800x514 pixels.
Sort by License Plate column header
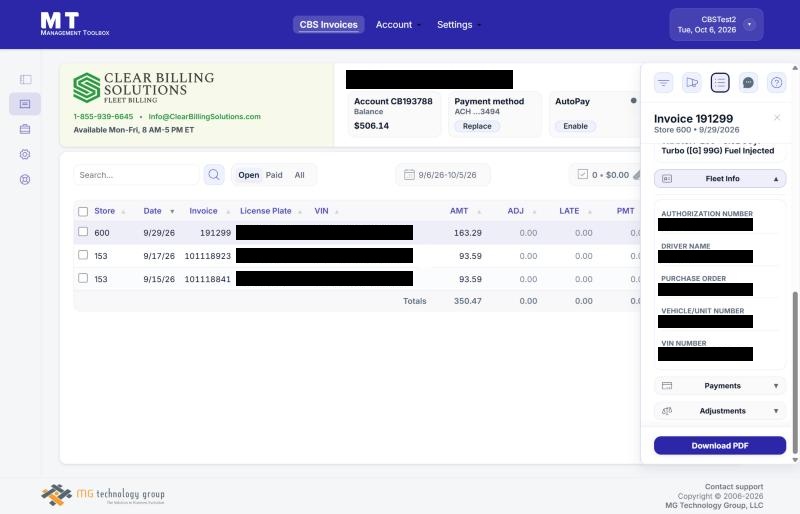[266, 211]
